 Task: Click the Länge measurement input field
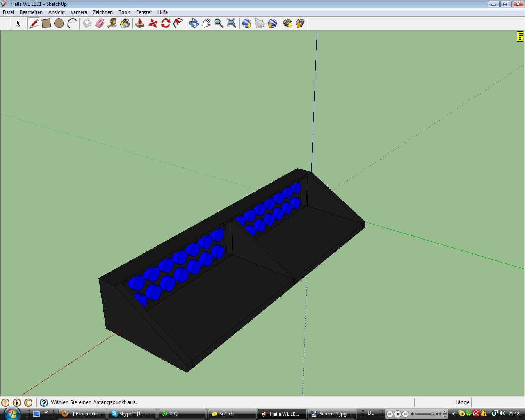pos(497,402)
